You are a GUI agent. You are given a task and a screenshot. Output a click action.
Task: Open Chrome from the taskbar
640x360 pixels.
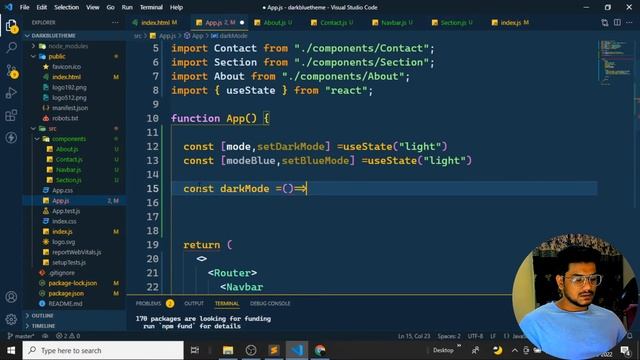click(x=320, y=350)
